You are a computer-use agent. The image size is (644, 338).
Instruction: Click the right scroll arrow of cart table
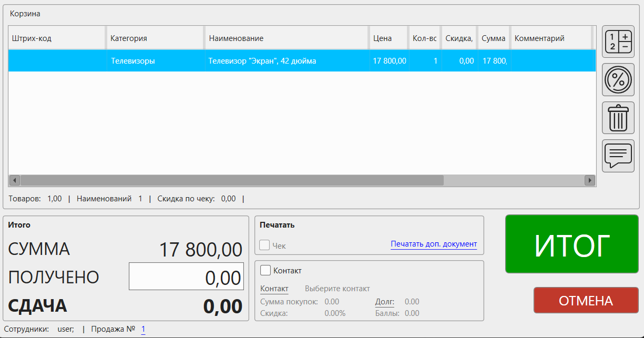point(589,180)
